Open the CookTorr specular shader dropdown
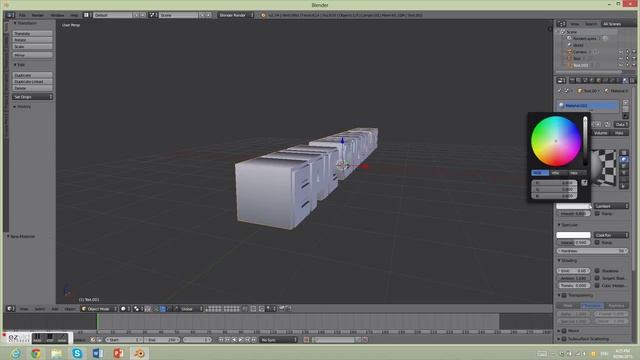Screen dimensions: 640x360 [611, 235]
